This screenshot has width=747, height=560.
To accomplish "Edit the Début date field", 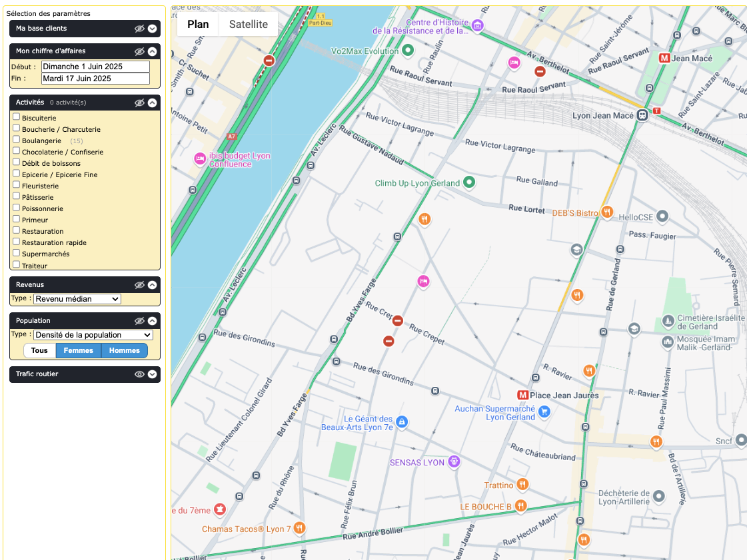I will click(95, 67).
